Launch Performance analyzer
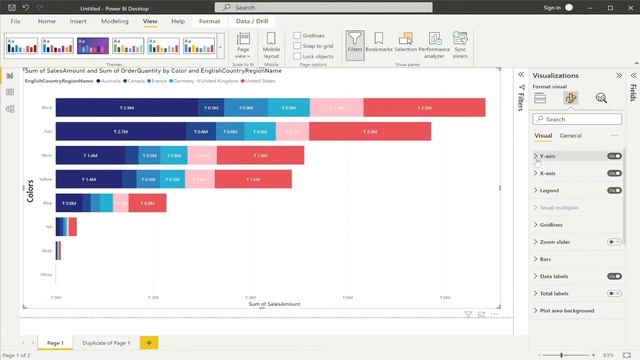Screen dimensions: 640x360 point(434,45)
